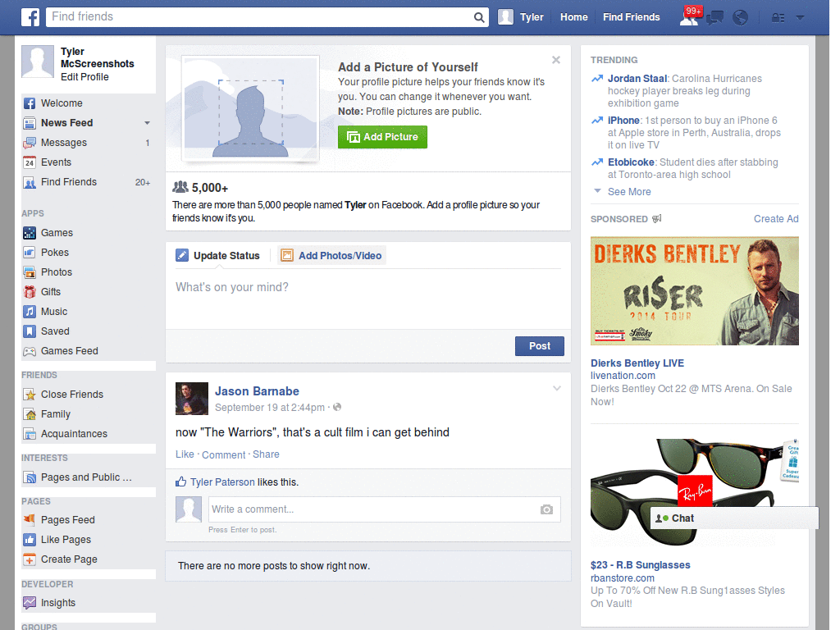Image resolution: width=840 pixels, height=630 pixels.
Task: Expand the account menu arrow in top bar
Action: click(801, 18)
